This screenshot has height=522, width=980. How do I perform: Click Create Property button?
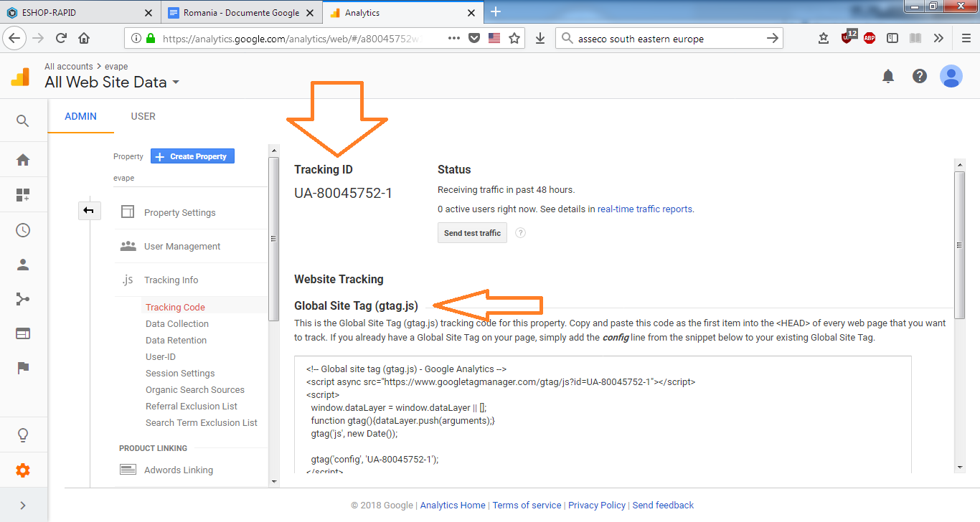pos(192,156)
